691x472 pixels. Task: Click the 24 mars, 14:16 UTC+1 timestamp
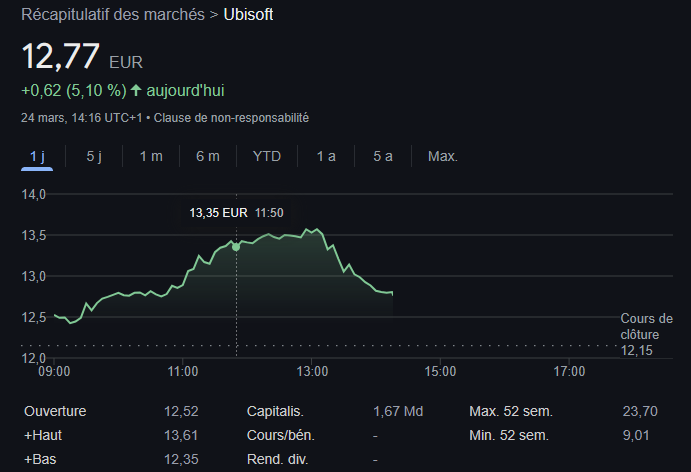click(82, 118)
